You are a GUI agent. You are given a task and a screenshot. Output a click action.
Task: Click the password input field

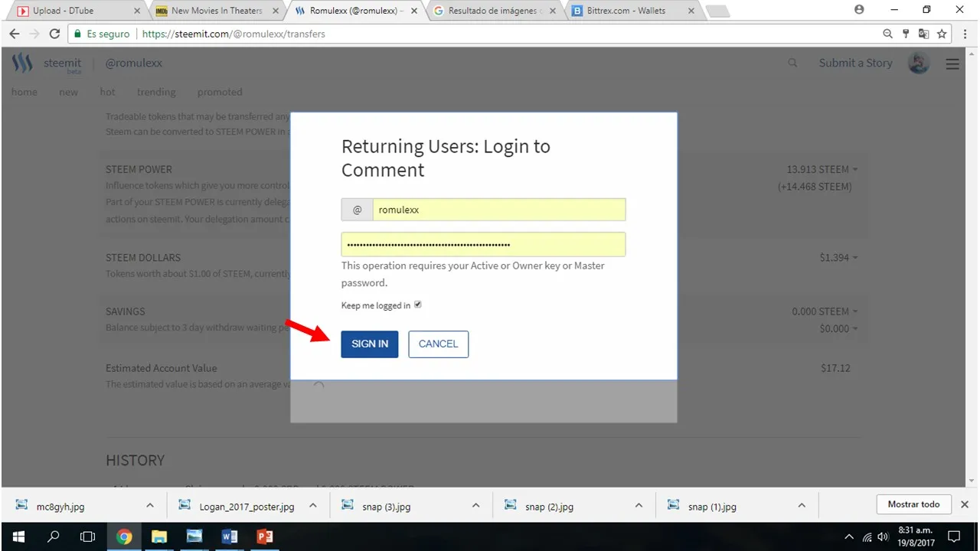point(483,245)
